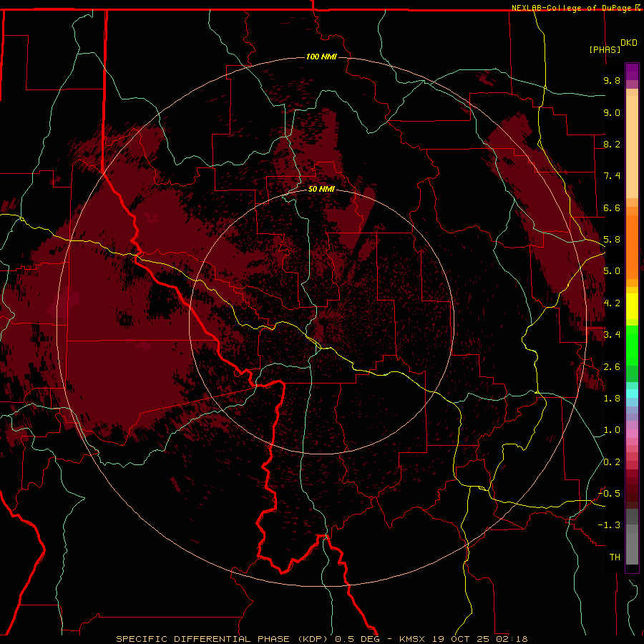The height and width of the screenshot is (644, 644).
Task: Click the 02:18 timestamp
Action: pyautogui.click(x=511, y=639)
